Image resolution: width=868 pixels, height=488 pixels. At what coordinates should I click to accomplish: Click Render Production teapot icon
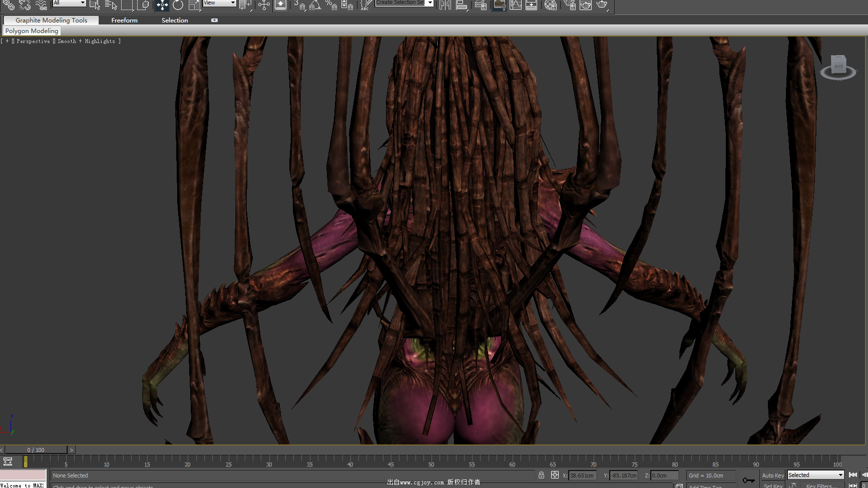coord(602,5)
